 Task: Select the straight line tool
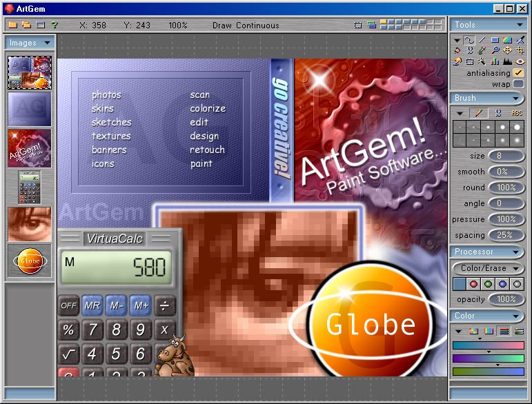tap(482, 40)
